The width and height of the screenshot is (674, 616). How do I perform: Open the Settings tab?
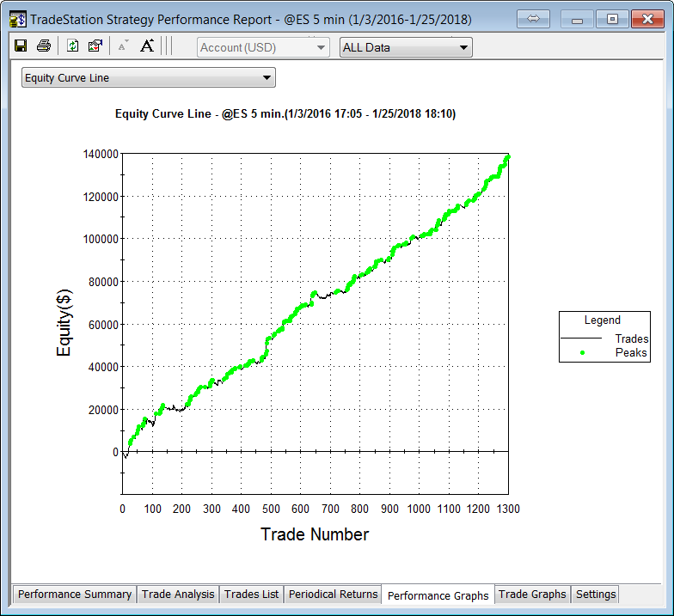click(596, 594)
